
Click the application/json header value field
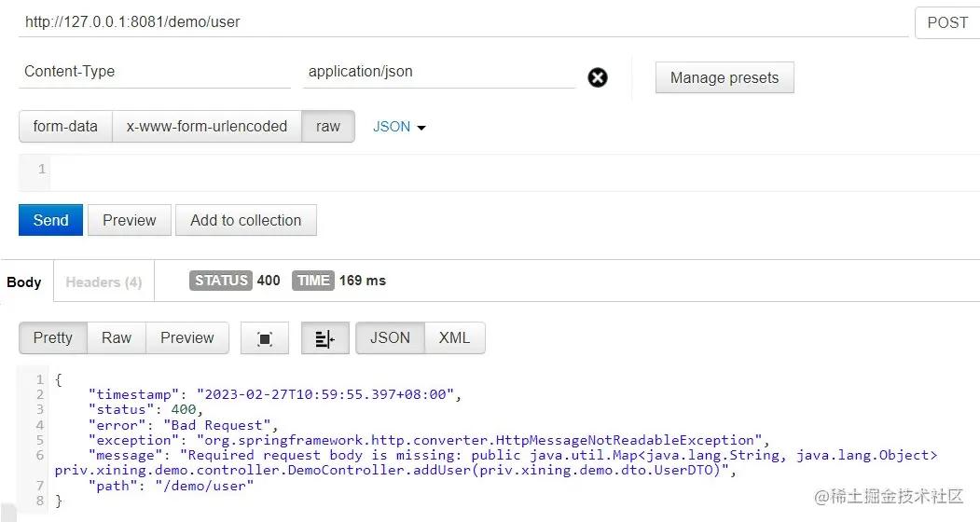point(438,72)
